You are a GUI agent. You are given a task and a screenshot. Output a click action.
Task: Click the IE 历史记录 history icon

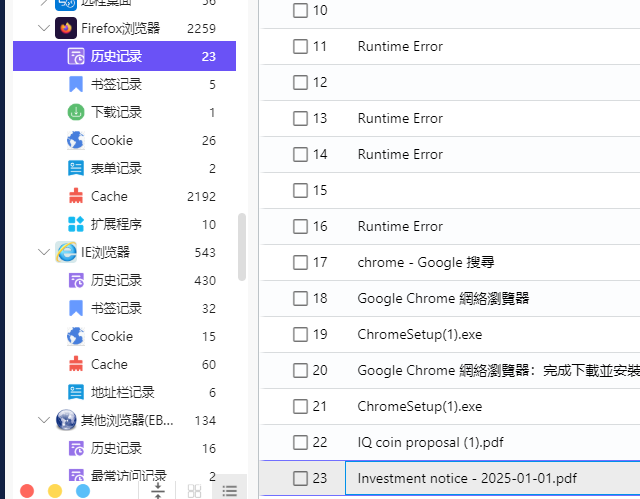tap(76, 281)
